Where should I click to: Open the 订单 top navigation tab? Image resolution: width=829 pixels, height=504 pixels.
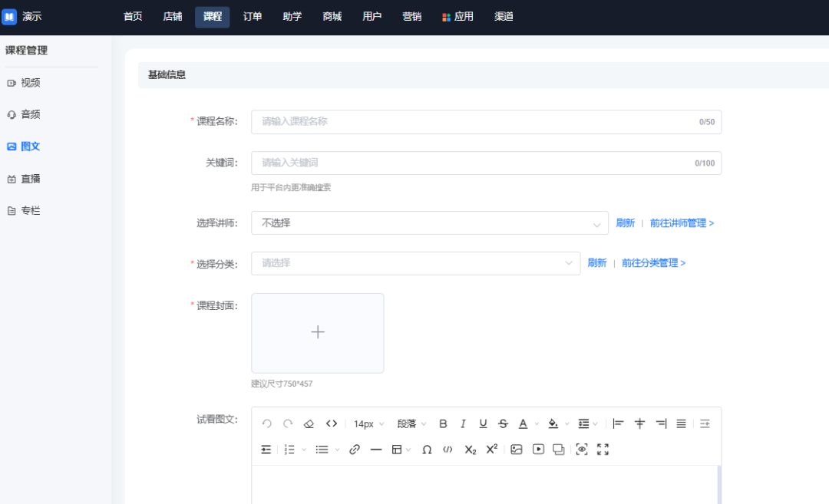(253, 17)
